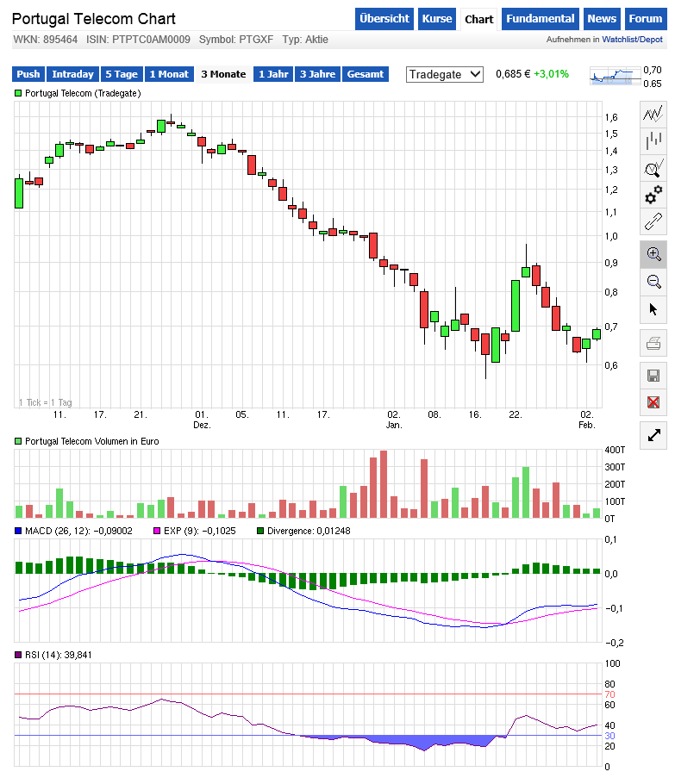
Task: Choose the 3 Jahre timeframe
Action: (318, 74)
